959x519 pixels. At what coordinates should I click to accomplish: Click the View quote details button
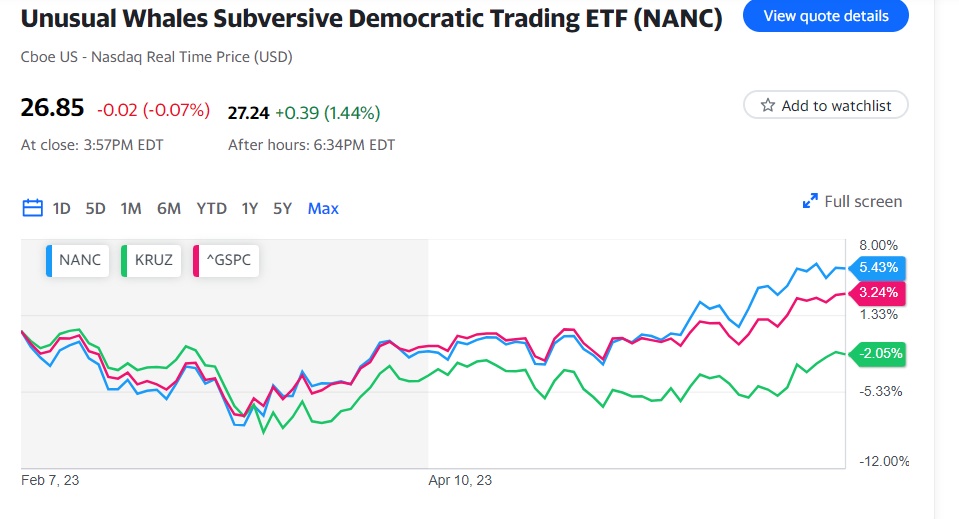825,16
